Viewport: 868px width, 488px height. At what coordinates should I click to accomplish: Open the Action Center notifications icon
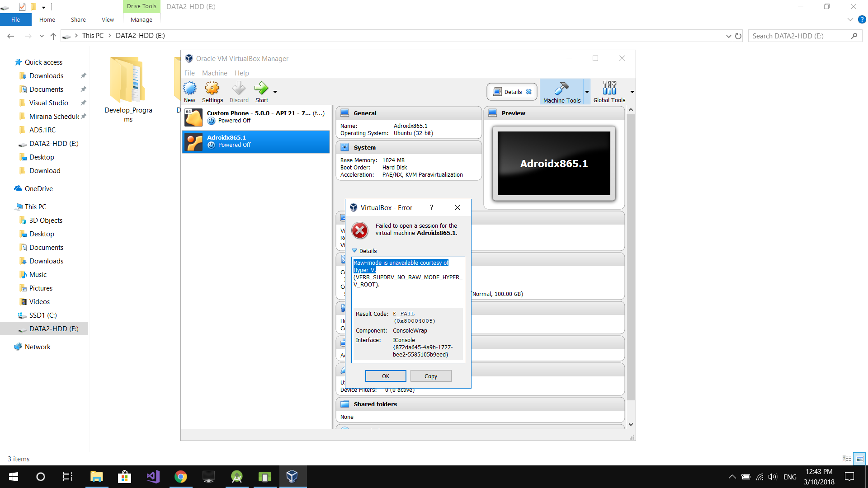tap(849, 477)
